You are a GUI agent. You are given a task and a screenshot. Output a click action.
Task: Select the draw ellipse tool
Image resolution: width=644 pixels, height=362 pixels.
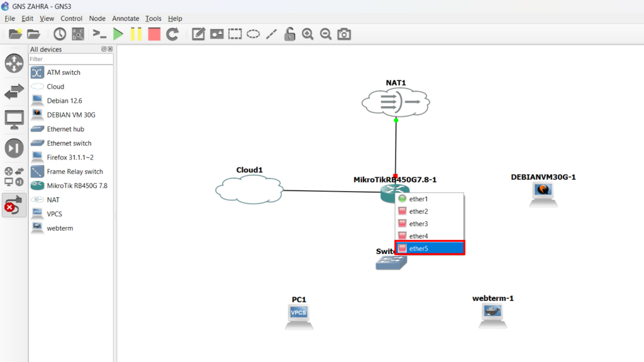coord(253,34)
